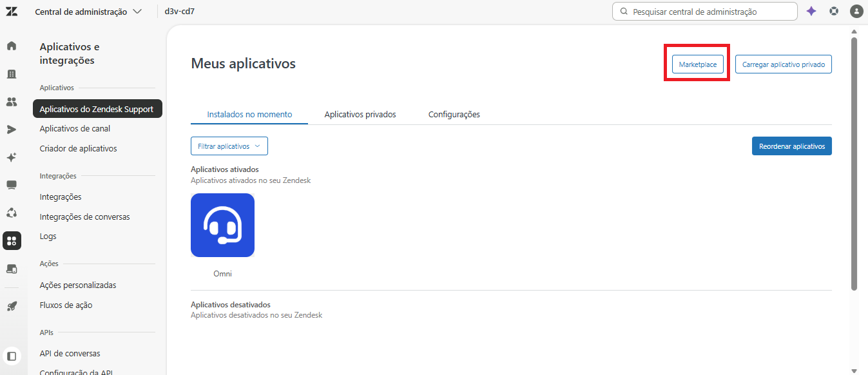Open the purple sparkle assistant icon in the header
This screenshot has height=375, width=868.
point(811,12)
